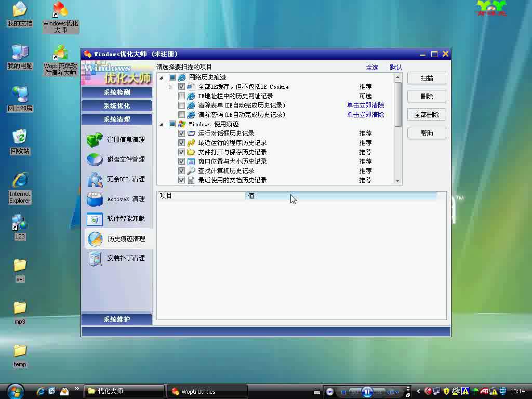Open 软件智能卸载 uninstall icon

tap(95, 219)
